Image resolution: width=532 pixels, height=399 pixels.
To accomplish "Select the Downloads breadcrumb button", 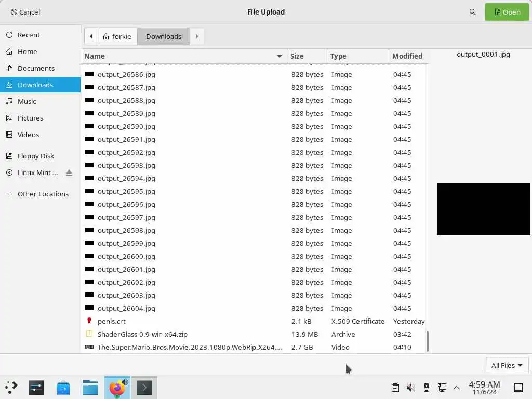I will 164,36.
